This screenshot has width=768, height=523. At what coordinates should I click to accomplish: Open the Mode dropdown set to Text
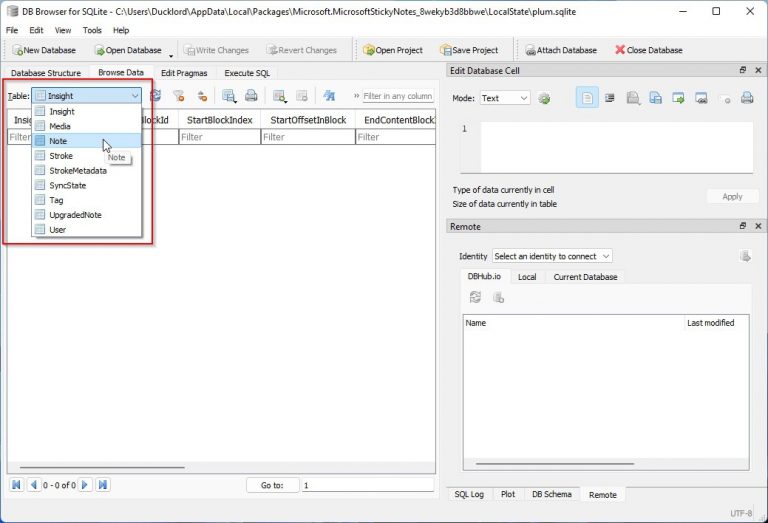(x=504, y=98)
